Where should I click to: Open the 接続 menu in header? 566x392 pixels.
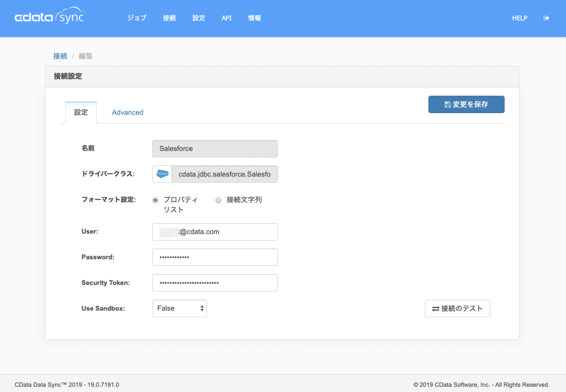169,18
